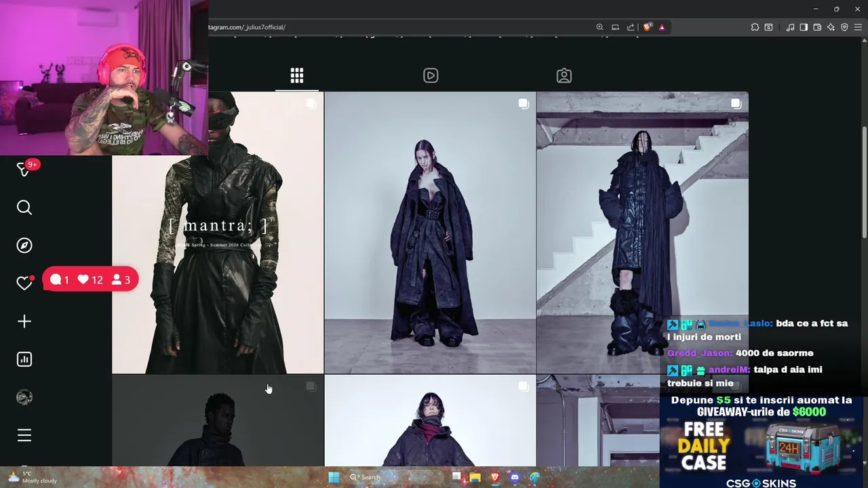
Task: Open the Task View taskbar icon
Action: tap(457, 477)
